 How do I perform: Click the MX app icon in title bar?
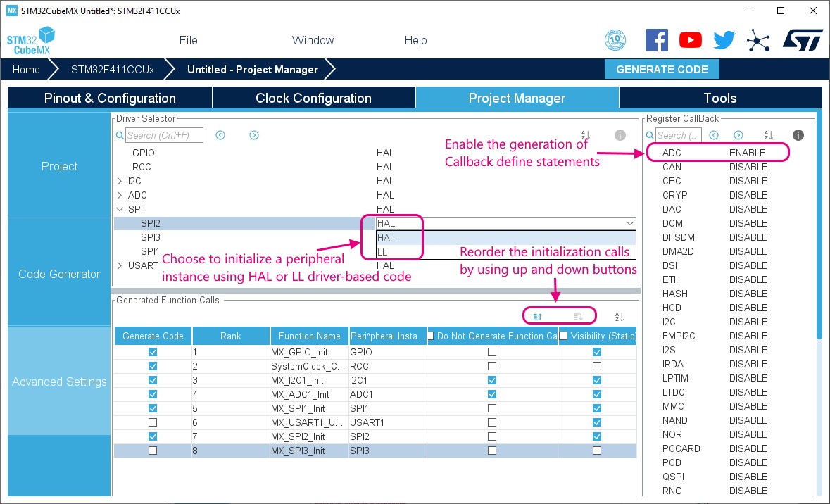12,11
